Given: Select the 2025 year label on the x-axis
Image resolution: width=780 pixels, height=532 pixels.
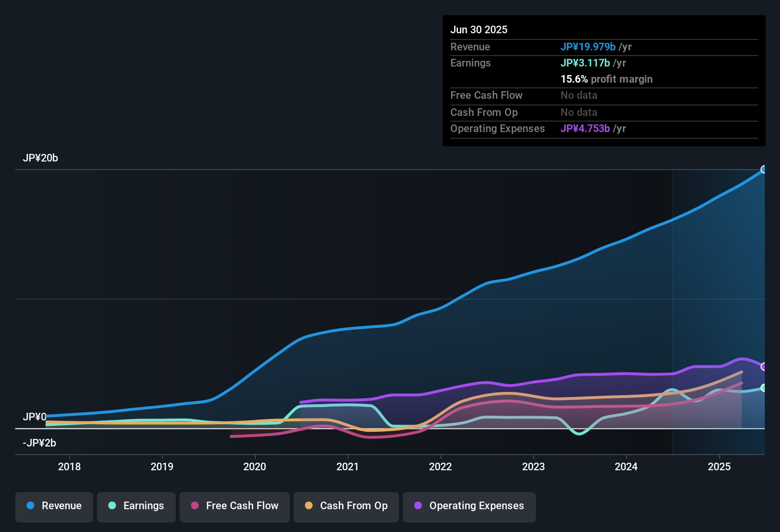Looking at the screenshot, I should 720,466.
